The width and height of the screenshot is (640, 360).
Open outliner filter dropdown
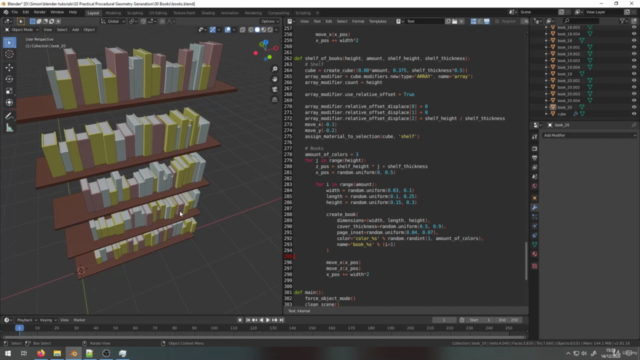point(624,21)
